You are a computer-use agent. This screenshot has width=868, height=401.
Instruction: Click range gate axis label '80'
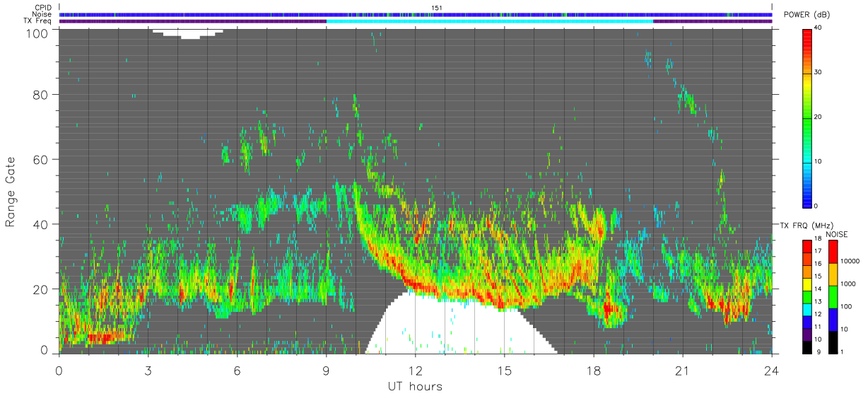point(41,94)
